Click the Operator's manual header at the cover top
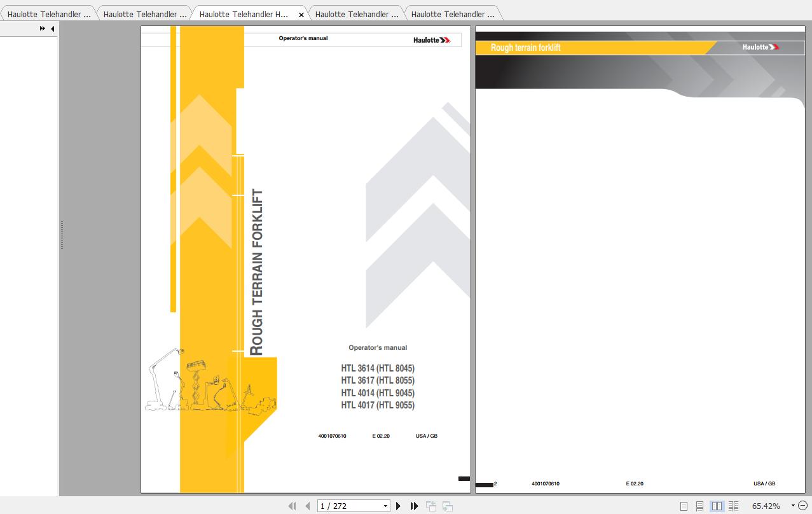Viewport: 812px width, 514px height. click(303, 39)
